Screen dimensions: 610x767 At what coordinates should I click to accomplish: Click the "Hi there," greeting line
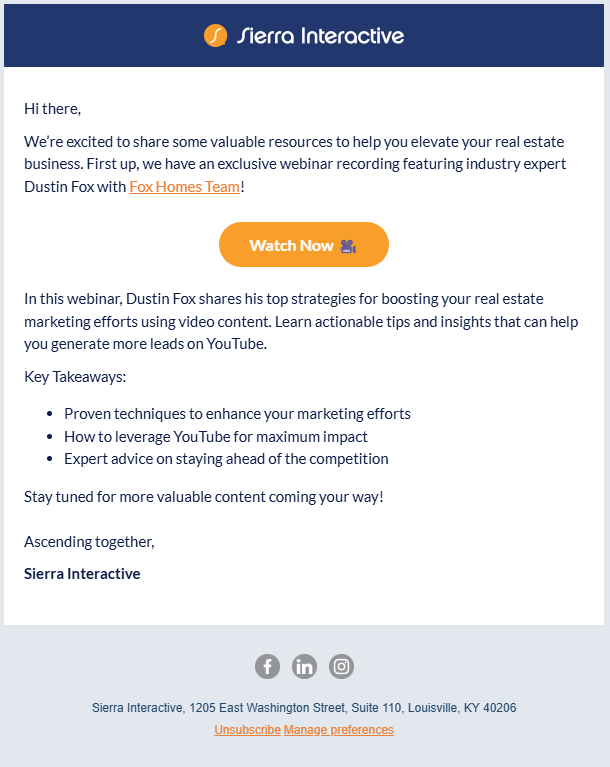(x=53, y=108)
